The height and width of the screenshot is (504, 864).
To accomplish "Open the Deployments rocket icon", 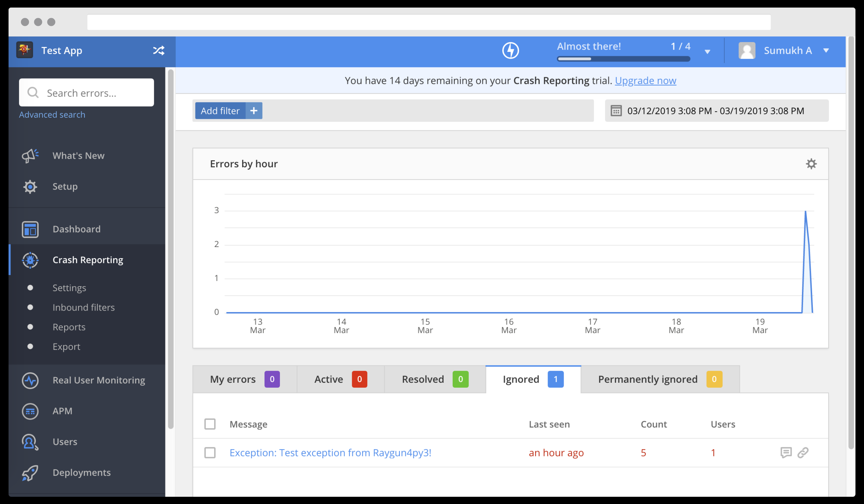I will [30, 472].
